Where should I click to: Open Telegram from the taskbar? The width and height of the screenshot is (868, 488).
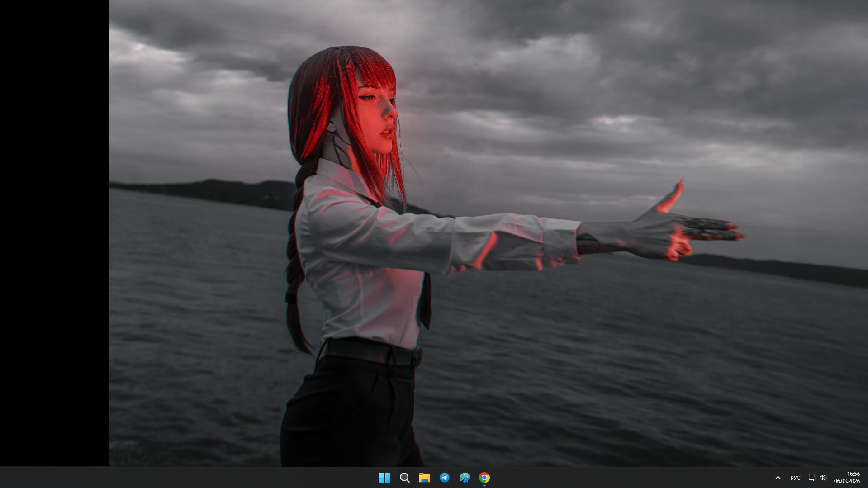(x=445, y=478)
